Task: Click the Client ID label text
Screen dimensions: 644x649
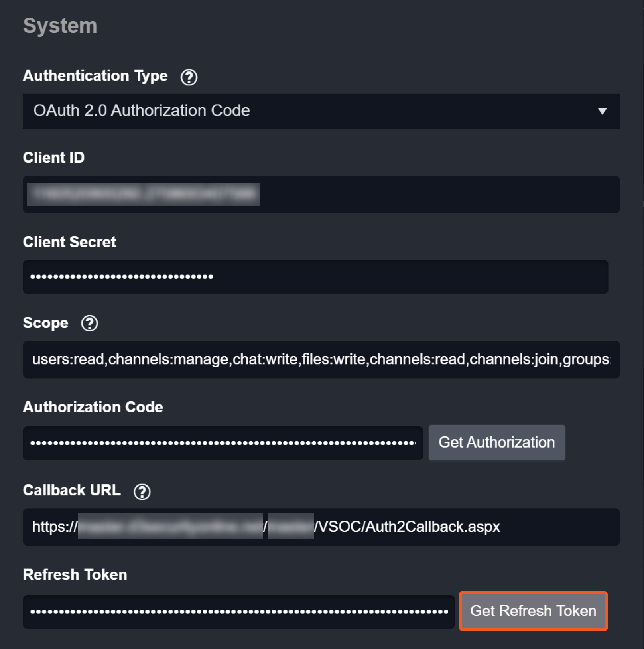Action: click(x=54, y=158)
